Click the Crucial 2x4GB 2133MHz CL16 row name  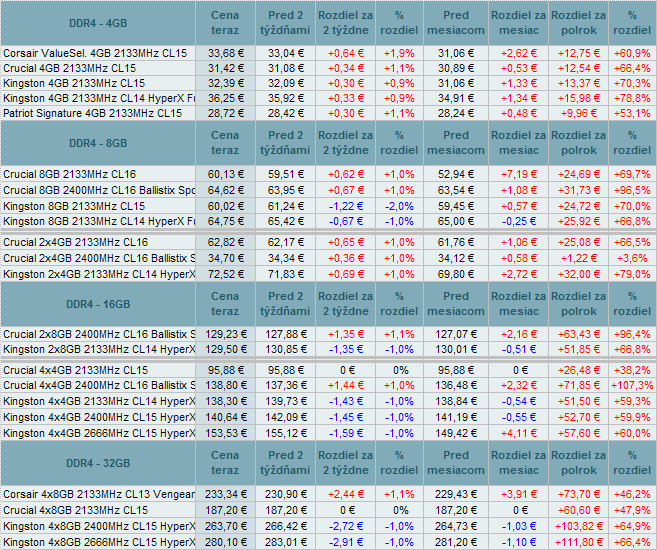tap(75, 242)
